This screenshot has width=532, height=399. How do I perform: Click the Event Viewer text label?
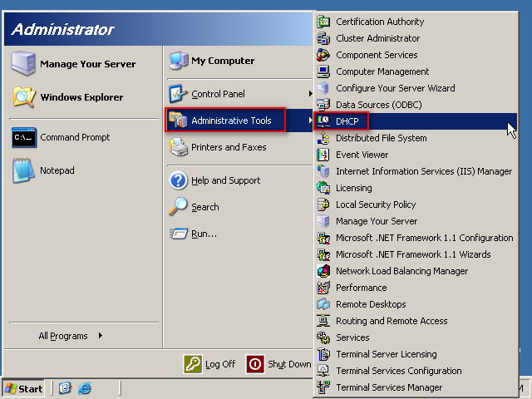[362, 155]
